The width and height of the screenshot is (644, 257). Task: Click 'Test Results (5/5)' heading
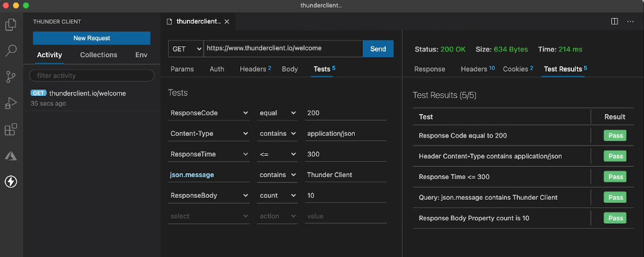coord(444,95)
